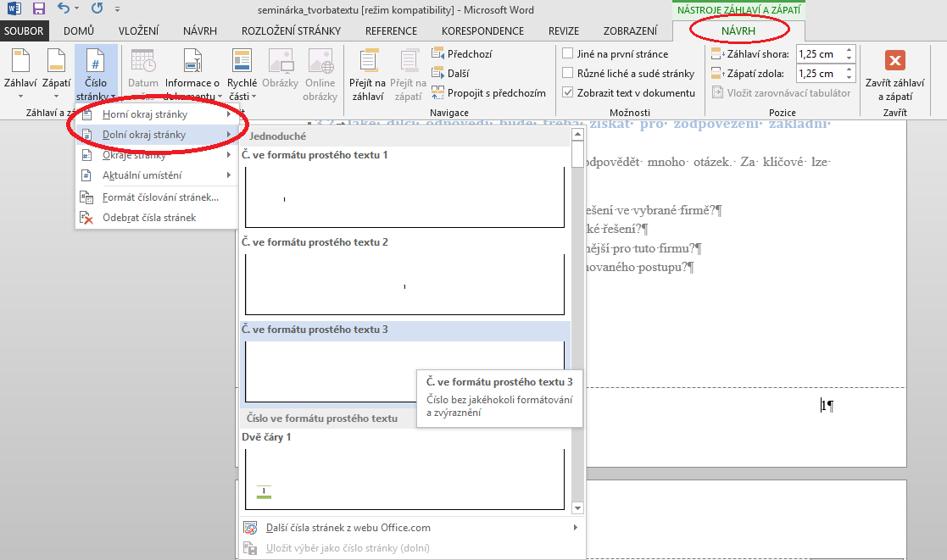Click Odebrat čísla stránek

coord(148,218)
